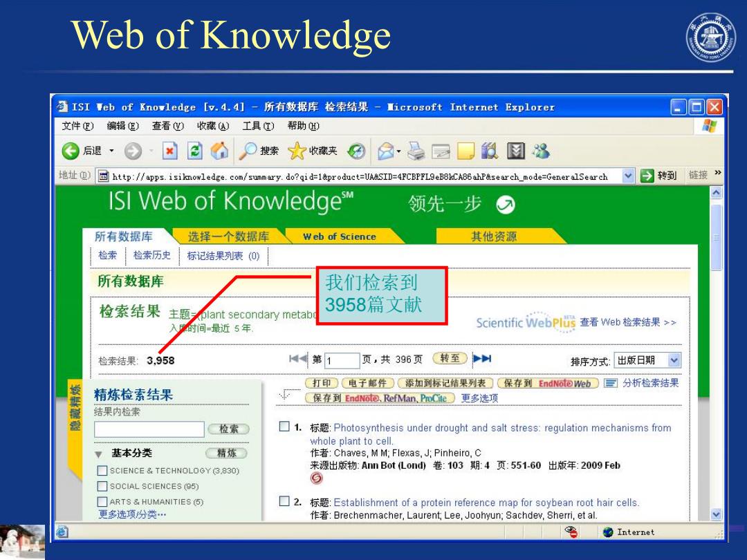Viewport: 747px width, 560px height.
Task: Click the 电子邮件 email button
Action: click(367, 383)
